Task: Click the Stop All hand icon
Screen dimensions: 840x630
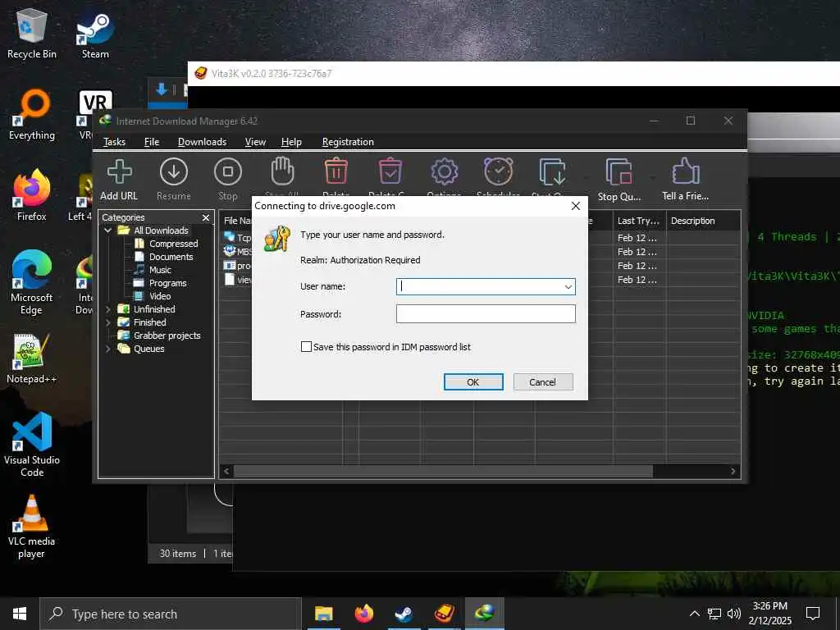Action: click(x=282, y=171)
